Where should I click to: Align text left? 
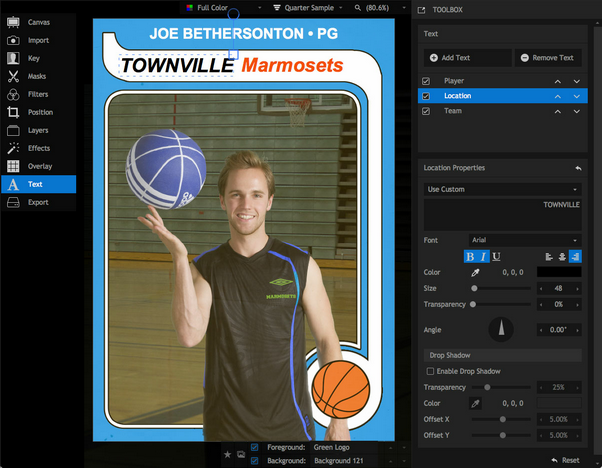pyautogui.click(x=549, y=256)
